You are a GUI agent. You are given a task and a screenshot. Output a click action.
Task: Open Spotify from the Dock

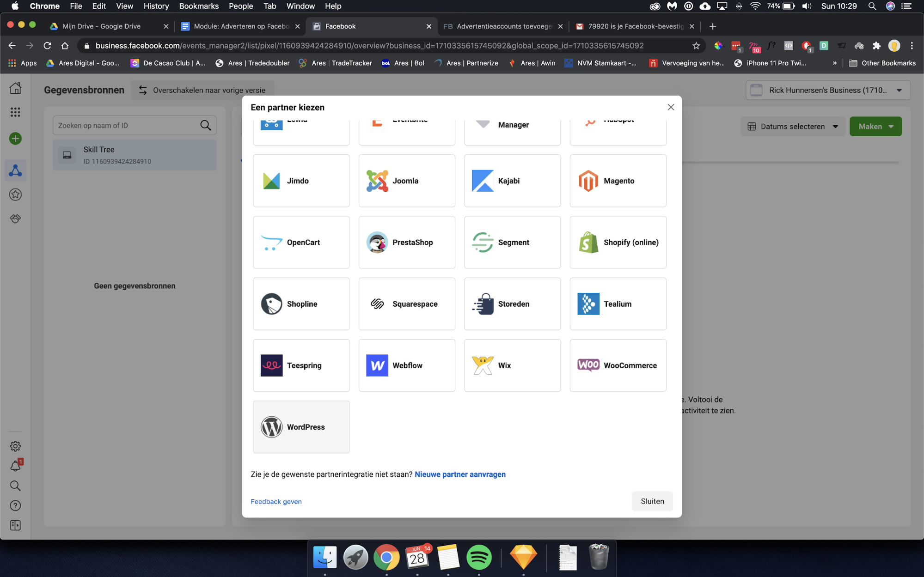[478, 557]
